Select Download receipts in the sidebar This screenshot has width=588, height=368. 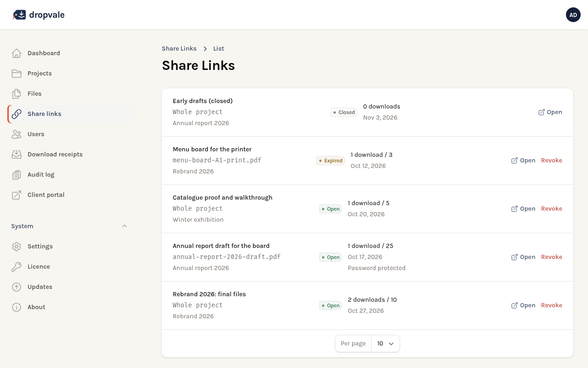coord(70,155)
